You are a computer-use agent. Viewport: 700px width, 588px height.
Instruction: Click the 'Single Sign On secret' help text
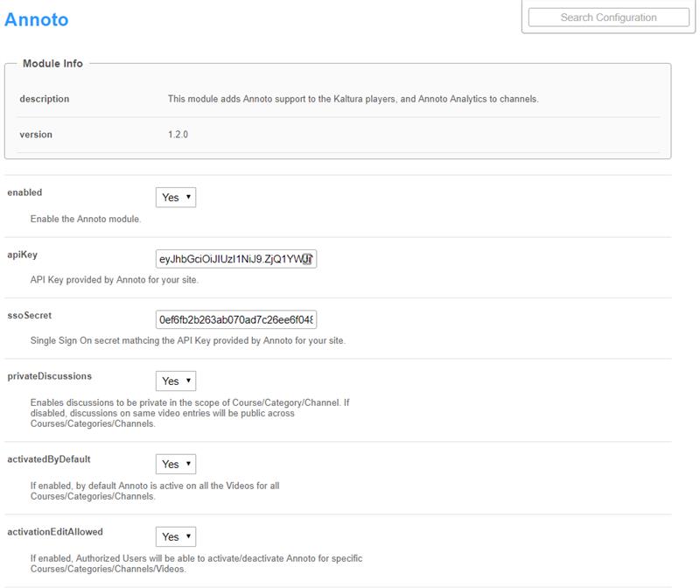188,340
